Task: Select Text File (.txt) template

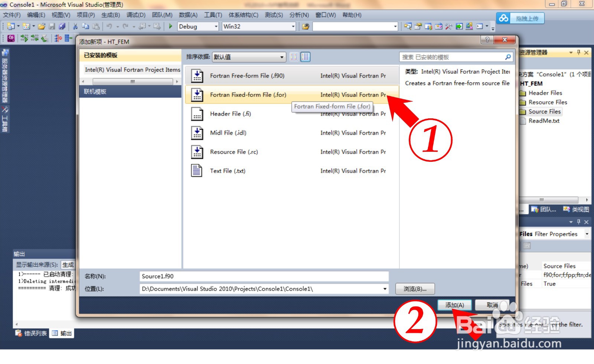Action: pyautogui.click(x=292, y=171)
